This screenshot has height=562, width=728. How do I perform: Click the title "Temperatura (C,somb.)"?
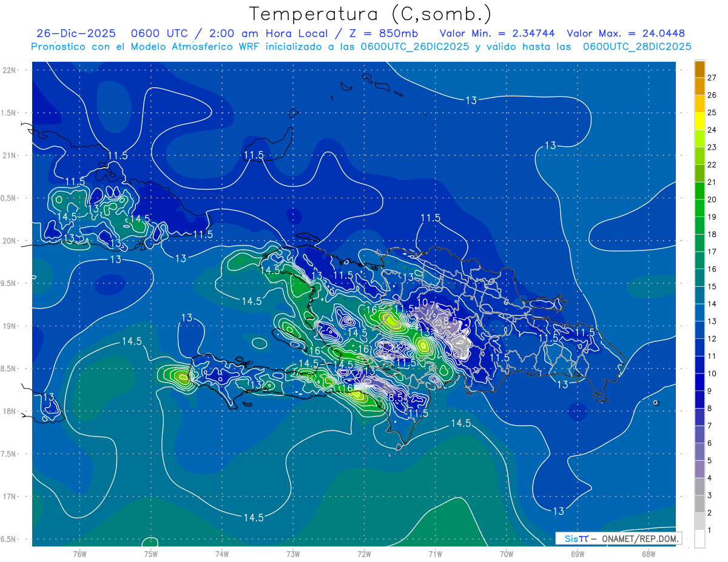[370, 14]
